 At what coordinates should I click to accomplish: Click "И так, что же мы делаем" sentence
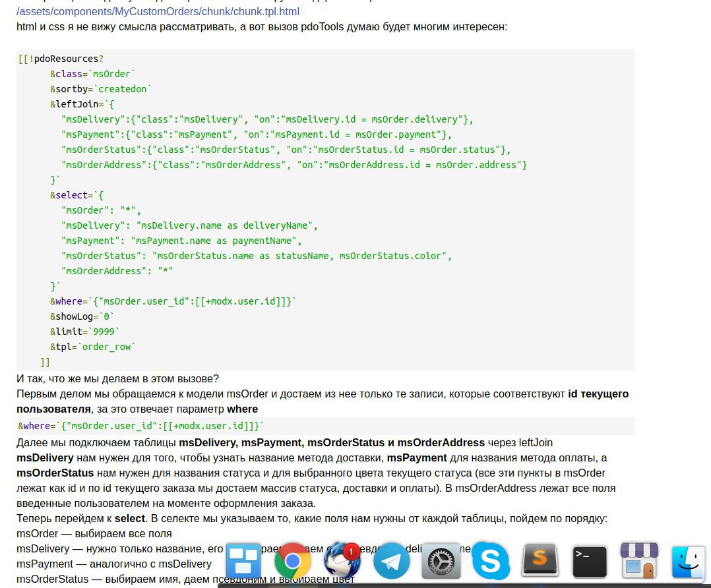[x=117, y=378]
